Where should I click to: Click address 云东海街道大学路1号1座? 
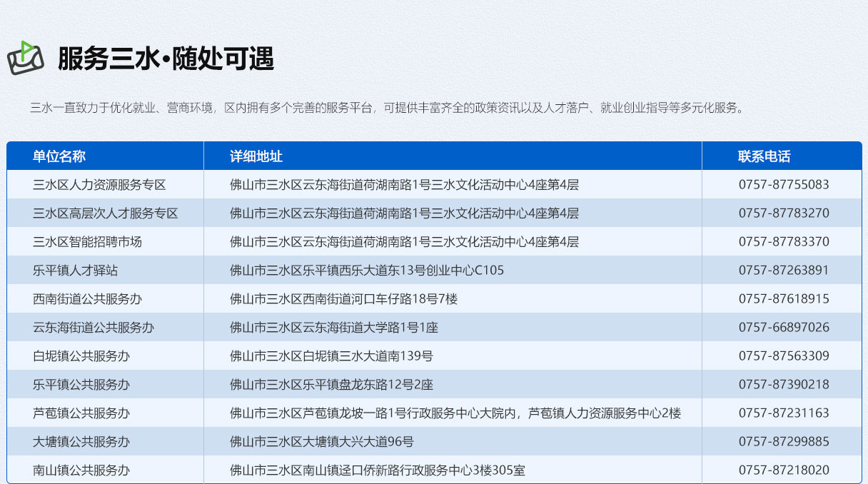pos(334,328)
